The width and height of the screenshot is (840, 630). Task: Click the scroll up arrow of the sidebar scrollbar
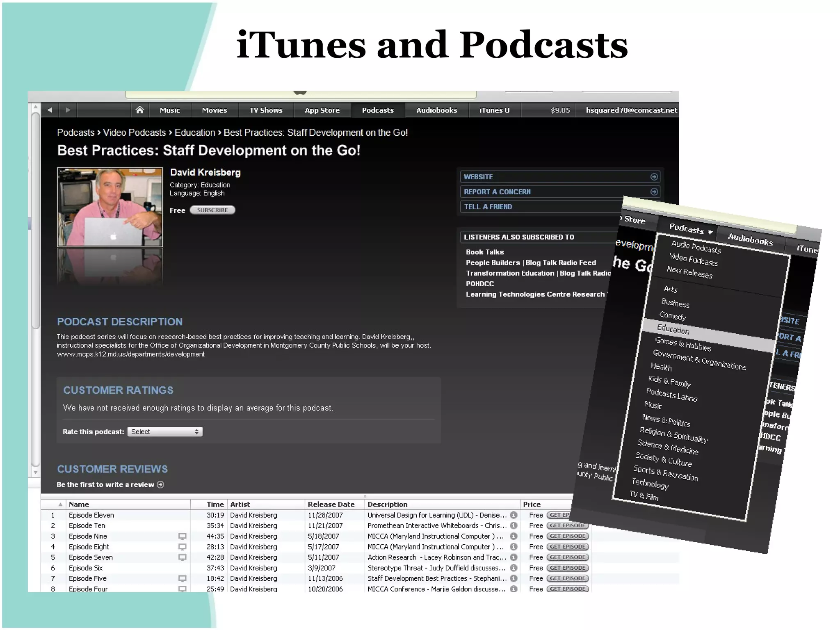click(36, 107)
